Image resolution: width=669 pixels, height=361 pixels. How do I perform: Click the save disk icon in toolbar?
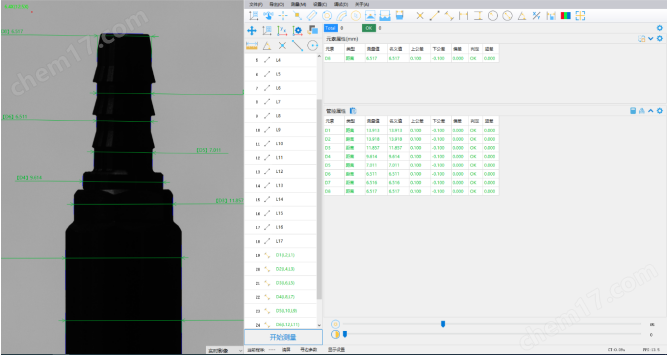point(399,16)
